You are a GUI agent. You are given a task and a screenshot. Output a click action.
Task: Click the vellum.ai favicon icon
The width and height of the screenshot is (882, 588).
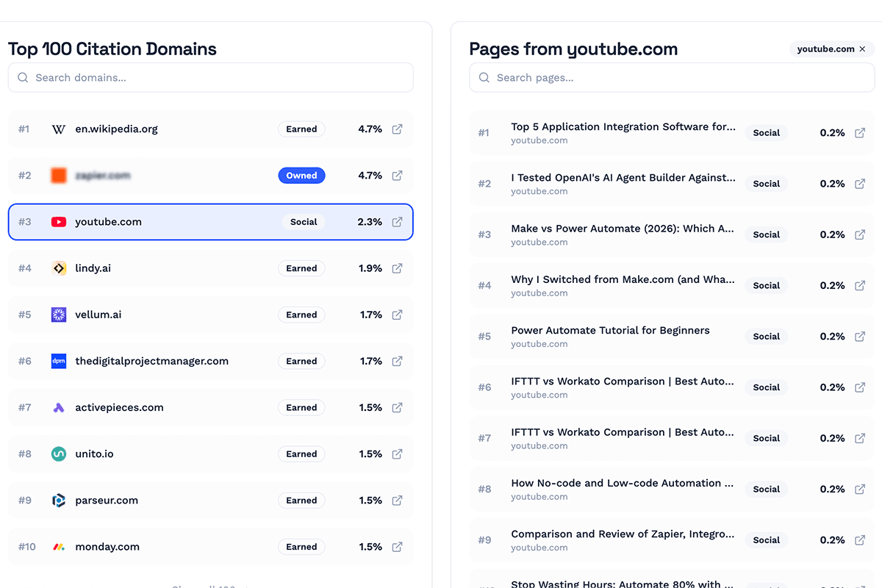(58, 314)
